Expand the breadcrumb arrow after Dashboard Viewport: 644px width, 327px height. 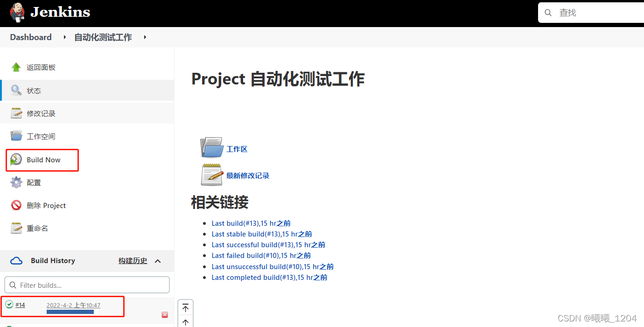(x=64, y=37)
